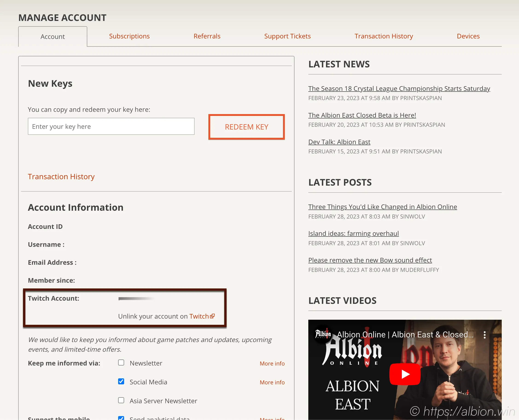The width and height of the screenshot is (519, 420).
Task: Open Dev Talk: Albion East article
Action: point(339,142)
